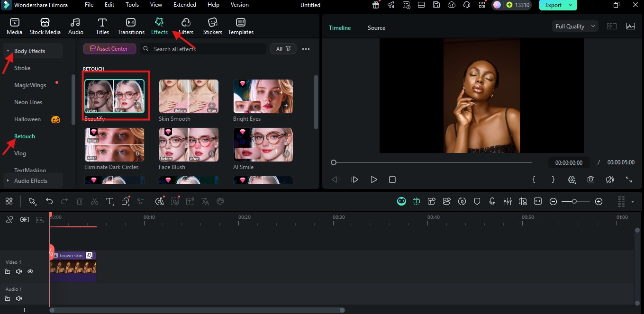Click the undo arrow icon
644x314 pixels.
[49, 201]
